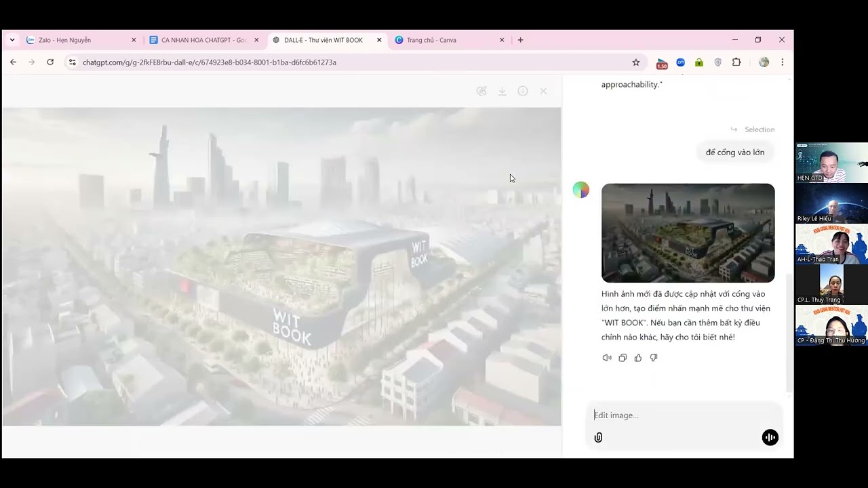Select the HẸN GTD participant video
The image size is (868, 488).
(x=832, y=163)
